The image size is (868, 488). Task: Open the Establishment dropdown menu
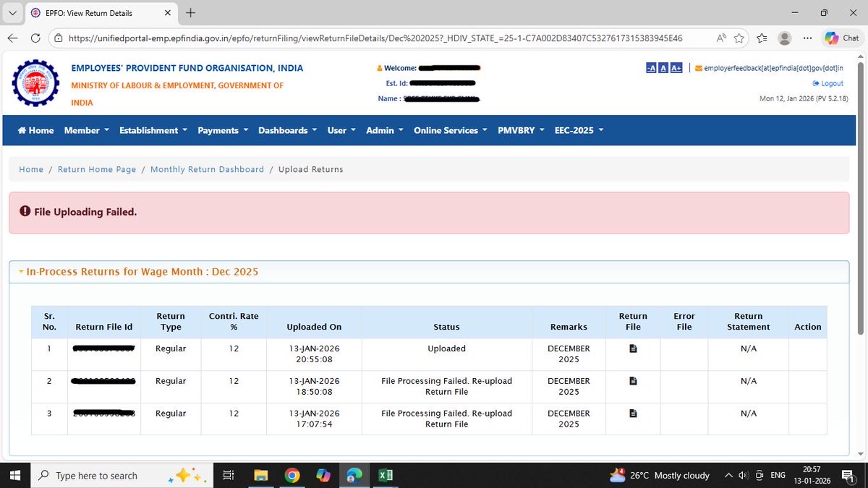point(153,130)
